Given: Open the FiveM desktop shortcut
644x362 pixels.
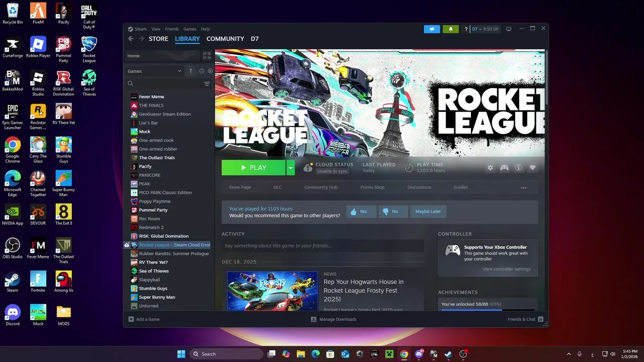Looking at the screenshot, I should 38,14.
